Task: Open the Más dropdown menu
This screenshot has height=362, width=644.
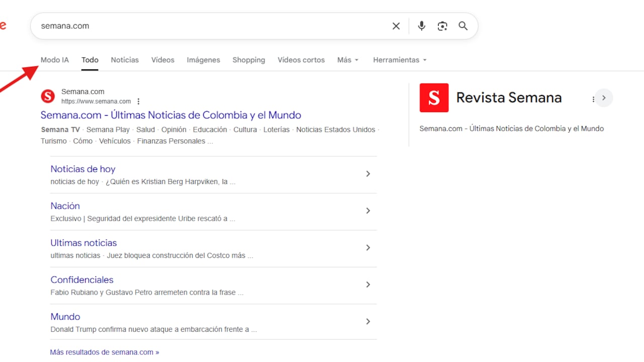Action: (x=348, y=60)
